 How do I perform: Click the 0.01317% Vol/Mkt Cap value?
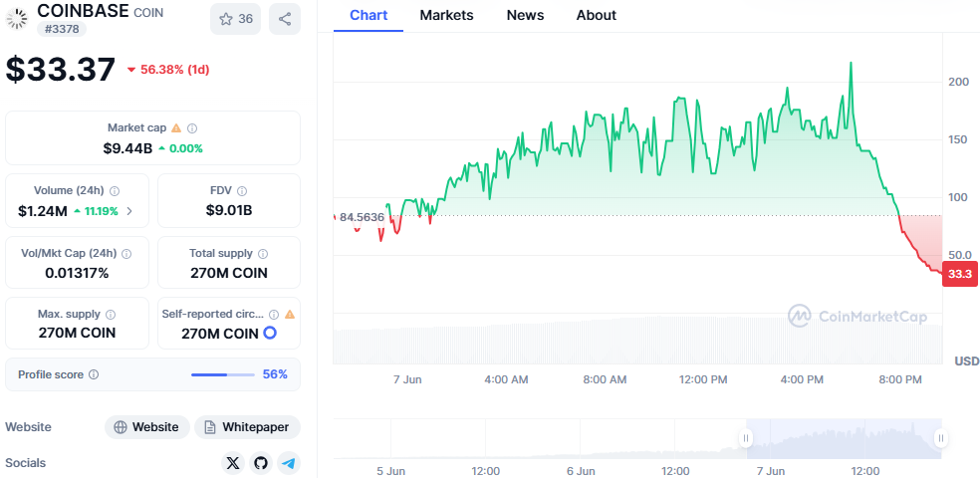point(77,273)
